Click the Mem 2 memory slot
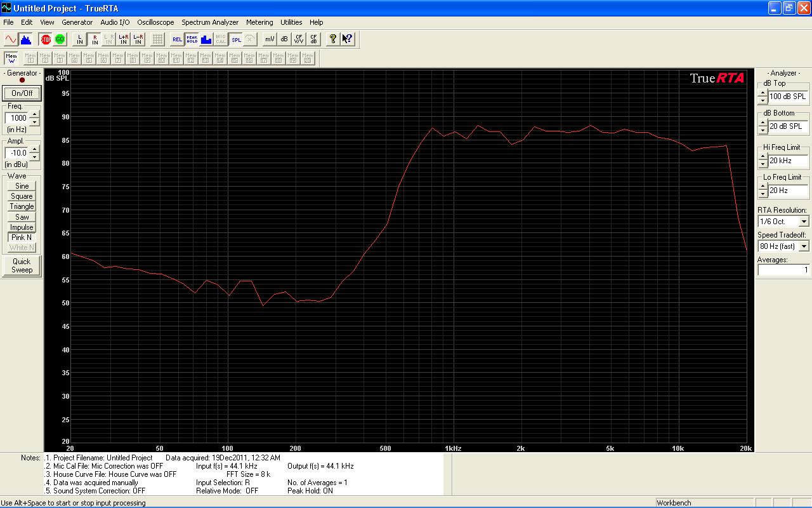This screenshot has height=508, width=812. point(45,58)
